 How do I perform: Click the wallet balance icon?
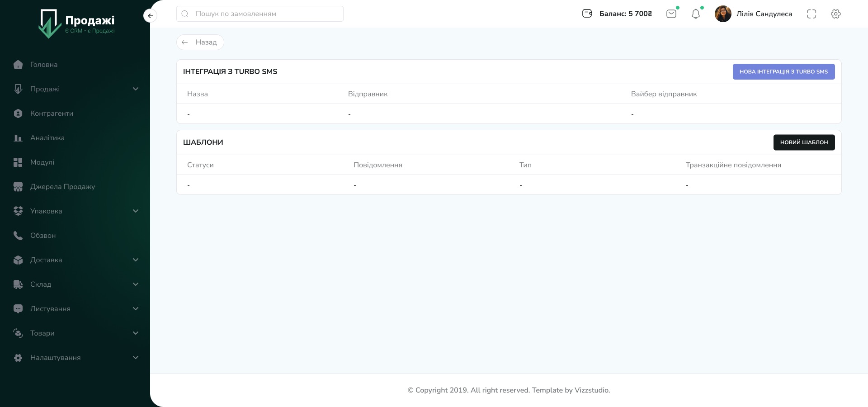coord(587,14)
